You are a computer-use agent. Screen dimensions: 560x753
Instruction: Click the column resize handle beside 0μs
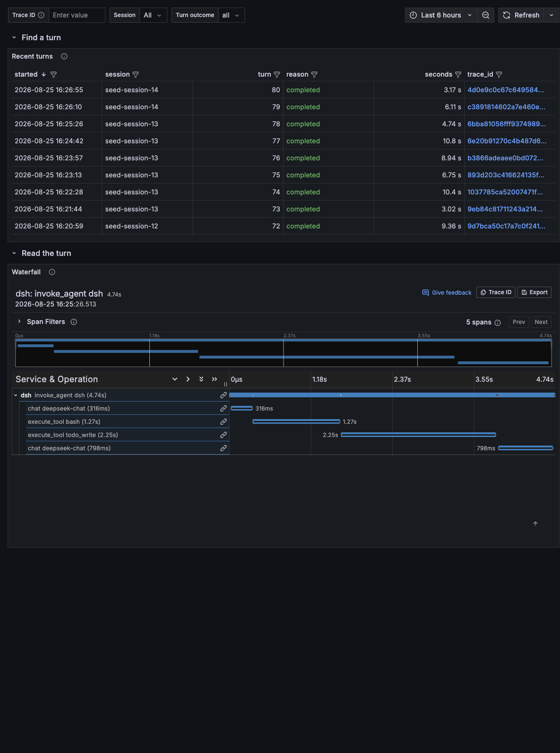tap(226, 384)
